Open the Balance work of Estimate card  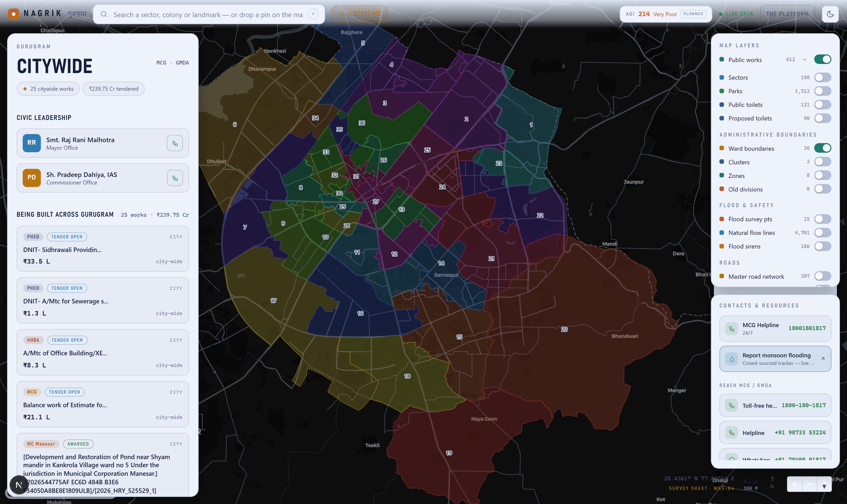(103, 404)
